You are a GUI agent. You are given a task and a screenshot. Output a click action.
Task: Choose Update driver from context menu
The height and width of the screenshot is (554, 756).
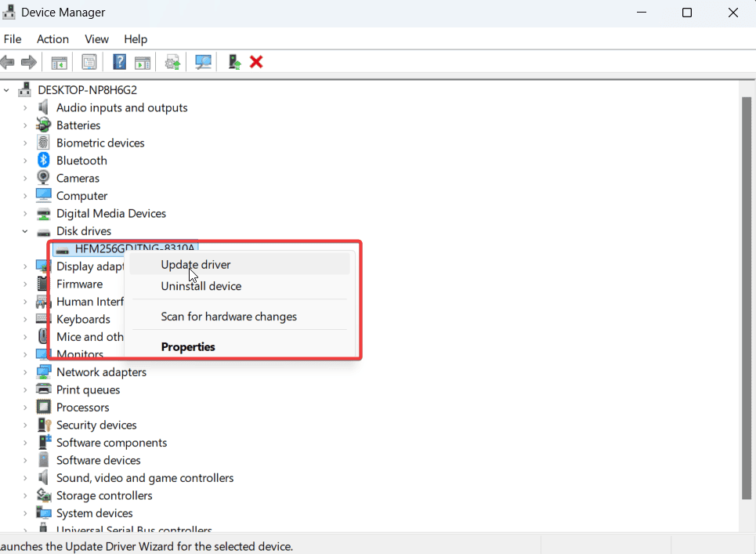tap(240, 265)
